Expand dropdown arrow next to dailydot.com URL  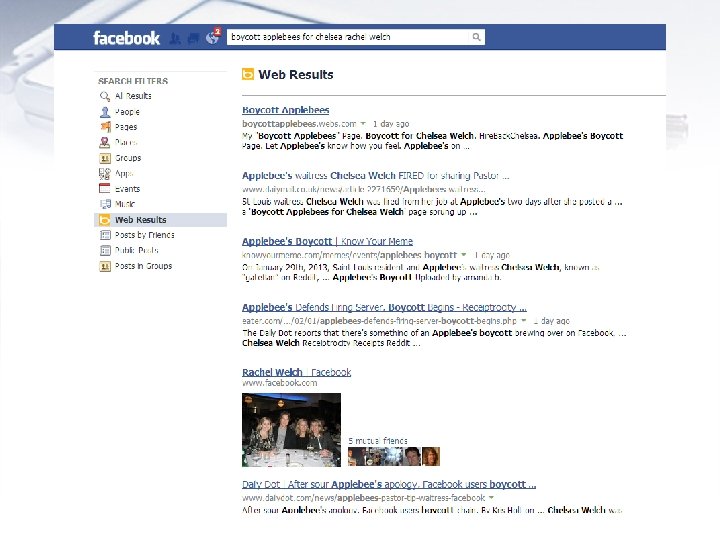(x=491, y=498)
